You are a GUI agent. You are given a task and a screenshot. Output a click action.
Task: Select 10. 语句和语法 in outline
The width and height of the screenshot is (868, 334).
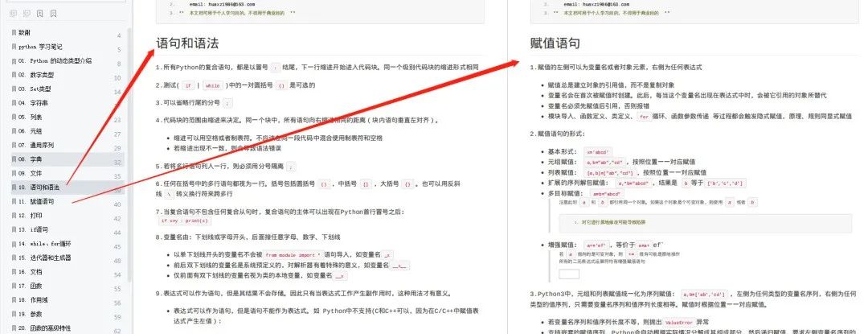pyautogui.click(x=39, y=188)
